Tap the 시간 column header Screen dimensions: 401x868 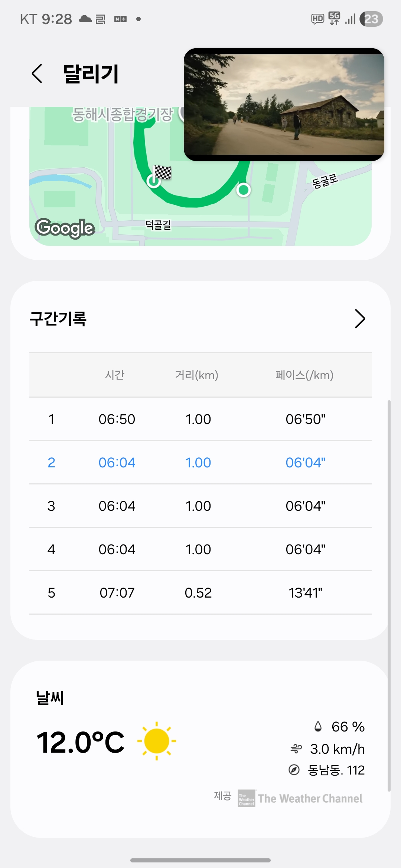[115, 375]
